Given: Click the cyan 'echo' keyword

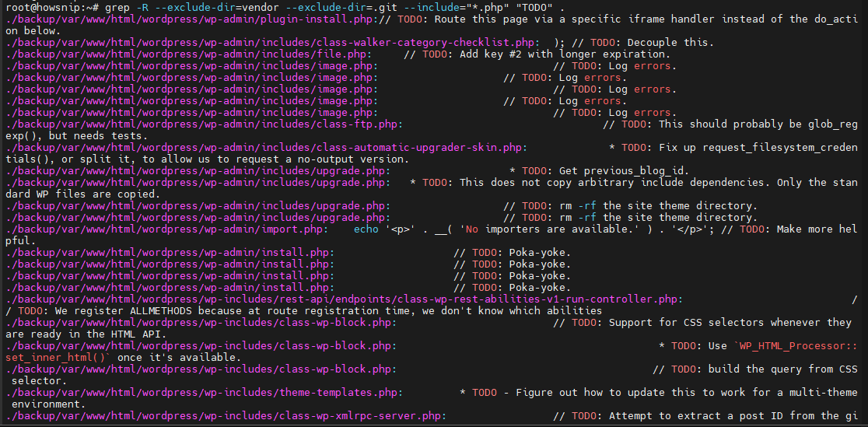Looking at the screenshot, I should [x=366, y=229].
